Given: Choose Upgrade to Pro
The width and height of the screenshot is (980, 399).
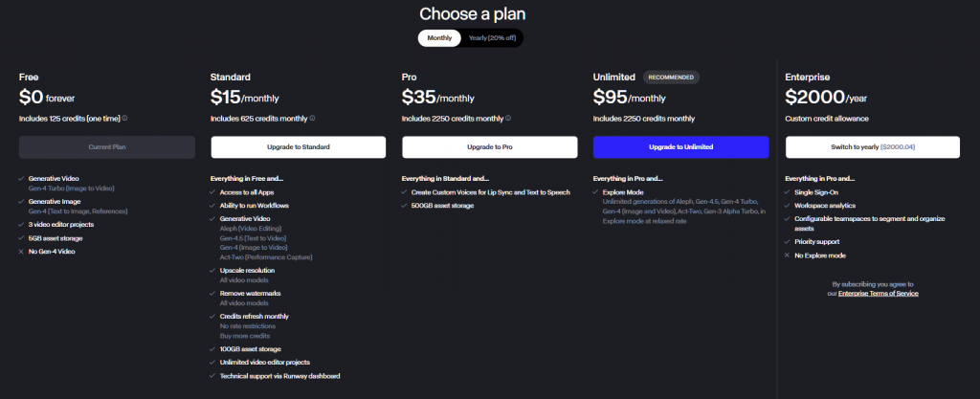Looking at the screenshot, I should [490, 147].
